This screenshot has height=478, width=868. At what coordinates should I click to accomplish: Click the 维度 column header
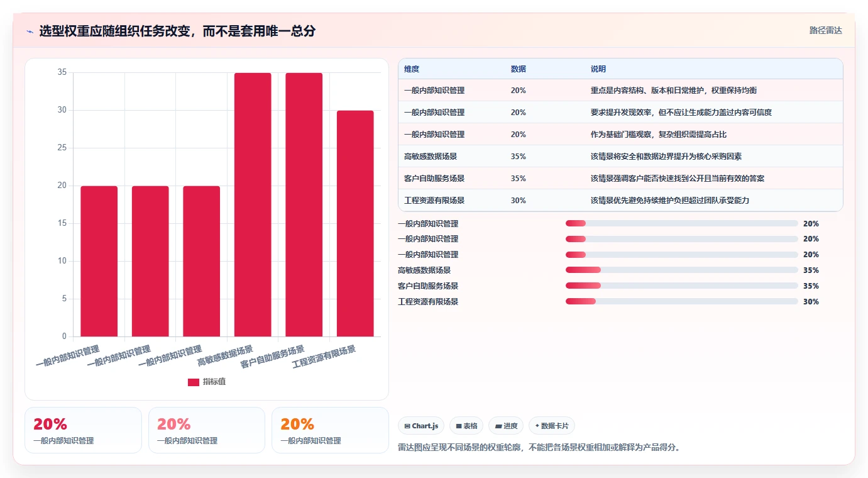click(412, 69)
